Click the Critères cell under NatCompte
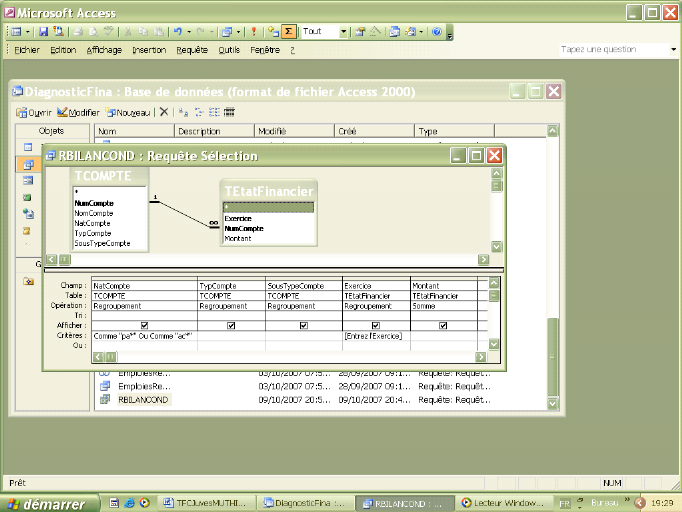This screenshot has height=512, width=682. click(x=144, y=336)
